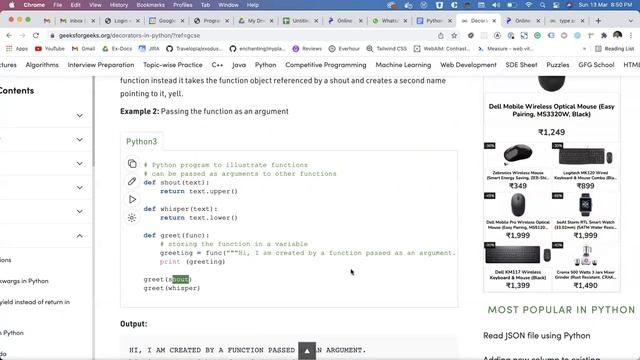
Task: Click the edit pencil icon beside the code
Action: [x=132, y=181]
